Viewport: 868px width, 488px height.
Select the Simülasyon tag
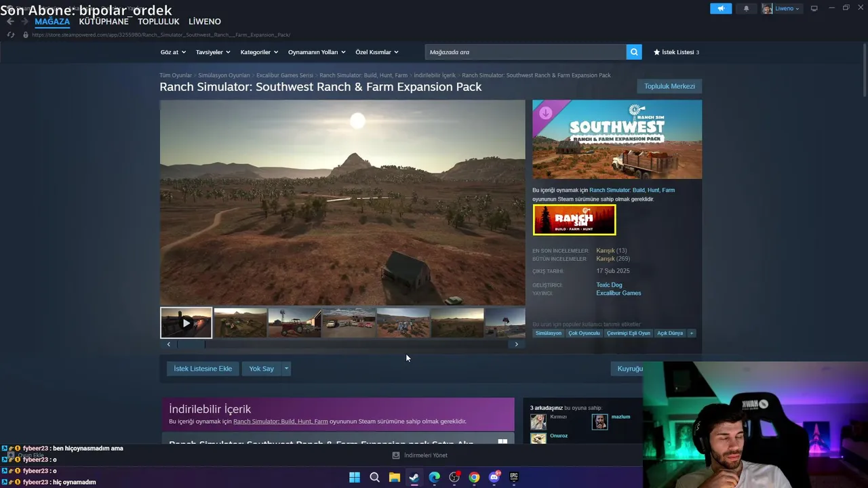(x=549, y=333)
